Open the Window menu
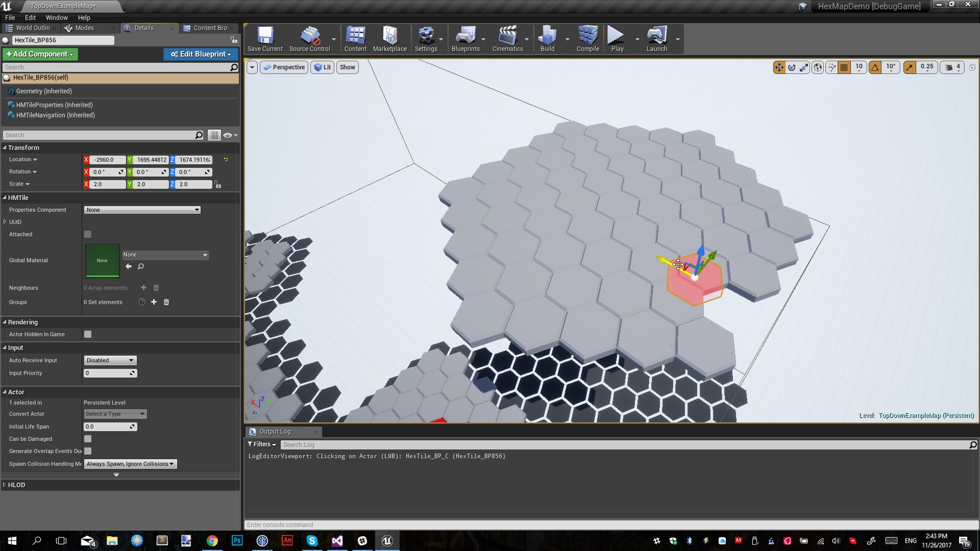 pos(56,18)
